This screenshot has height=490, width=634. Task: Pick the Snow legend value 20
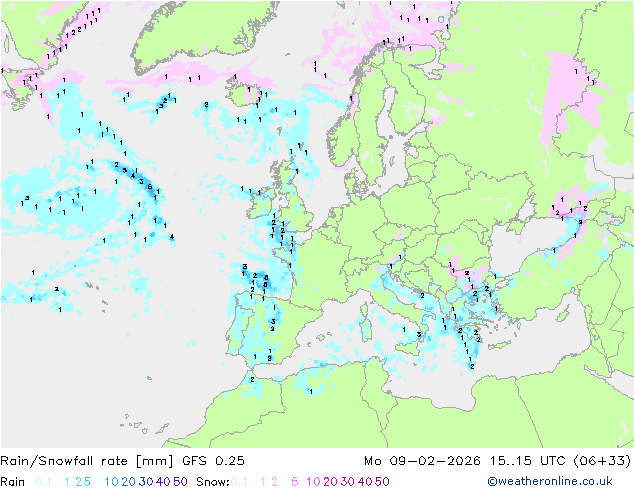330,482
